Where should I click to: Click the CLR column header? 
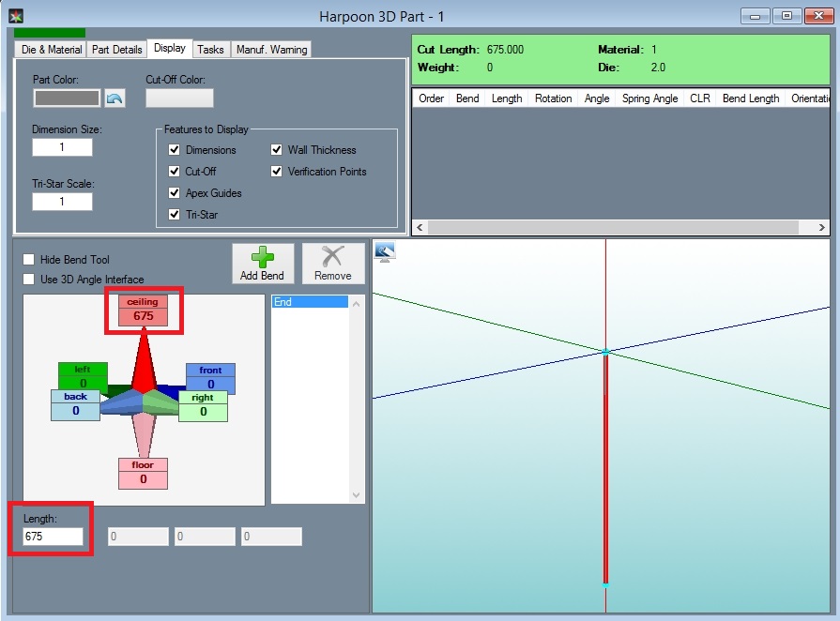tap(700, 98)
